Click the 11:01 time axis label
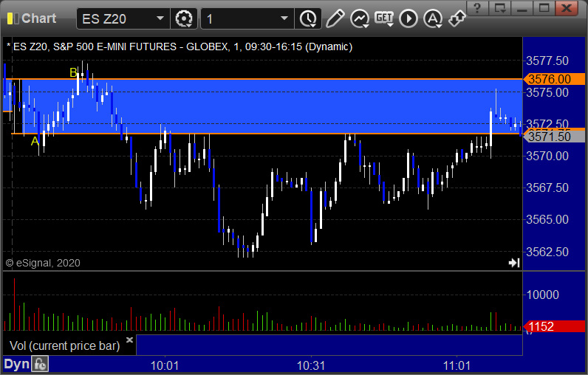Screen dimensions: 588x375 (457, 365)
